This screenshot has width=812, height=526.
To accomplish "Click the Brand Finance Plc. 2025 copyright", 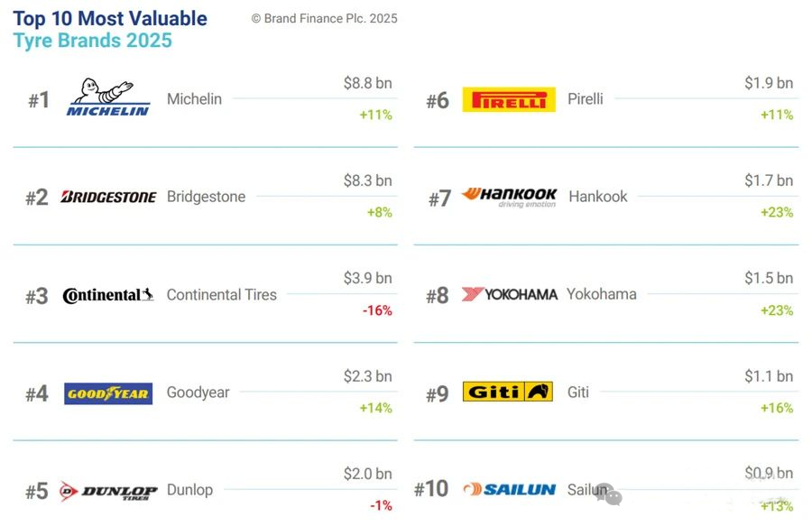I will pyautogui.click(x=324, y=19).
